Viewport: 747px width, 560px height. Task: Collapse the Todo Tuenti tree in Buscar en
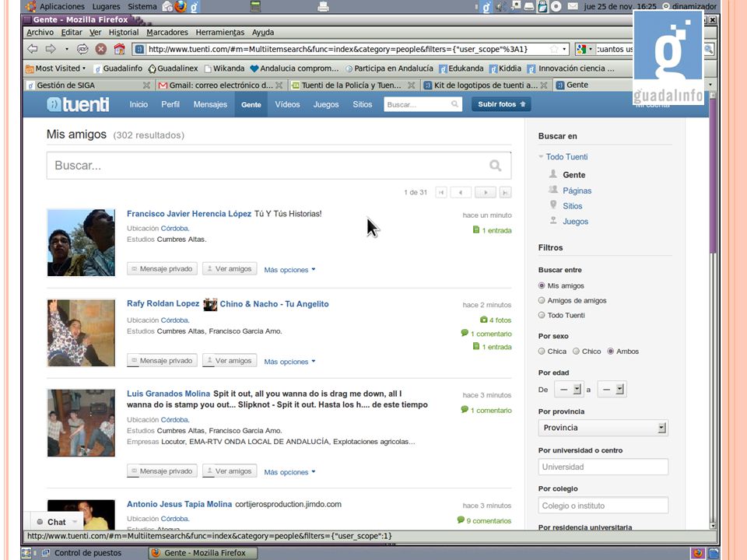tap(541, 156)
